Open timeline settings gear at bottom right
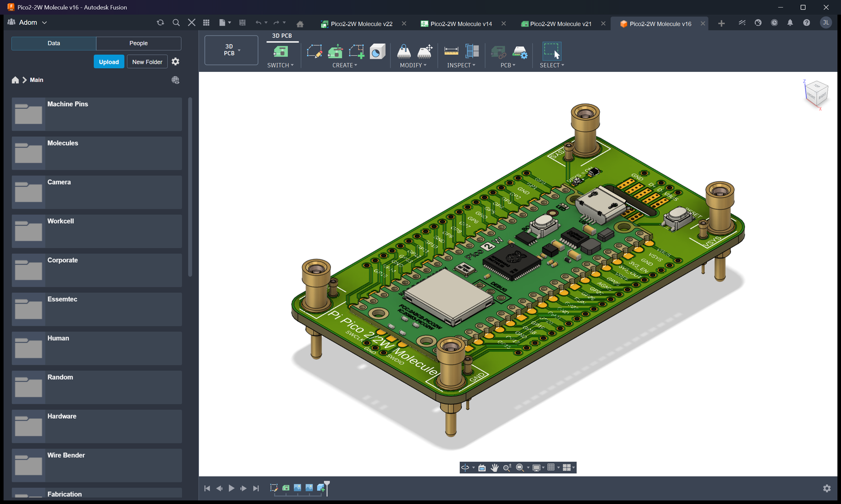 827,488
